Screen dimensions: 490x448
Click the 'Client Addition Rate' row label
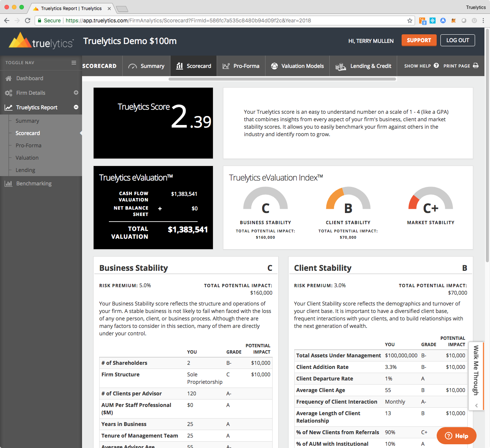click(x=322, y=367)
